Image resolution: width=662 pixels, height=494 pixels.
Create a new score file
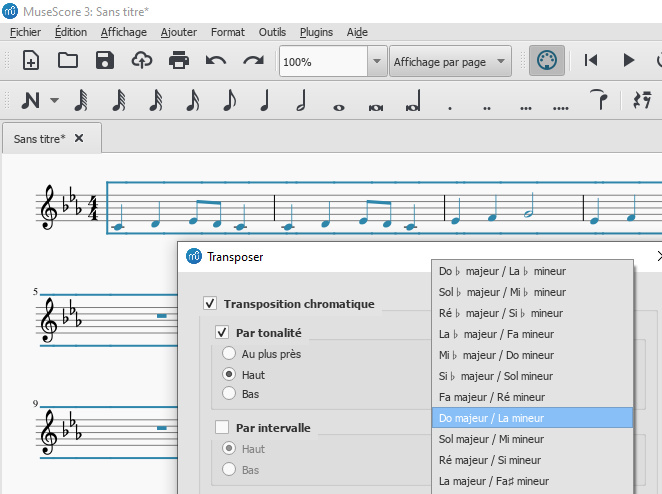click(31, 61)
